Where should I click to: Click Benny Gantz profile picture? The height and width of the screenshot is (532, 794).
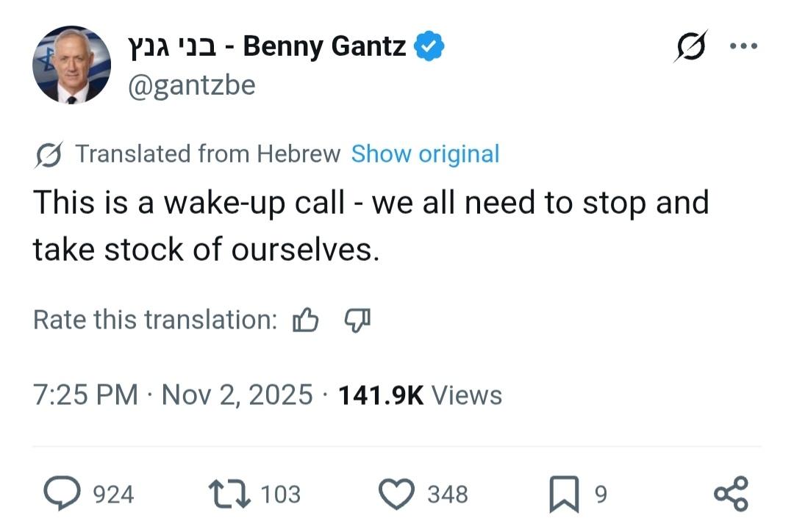pyautogui.click(x=71, y=65)
